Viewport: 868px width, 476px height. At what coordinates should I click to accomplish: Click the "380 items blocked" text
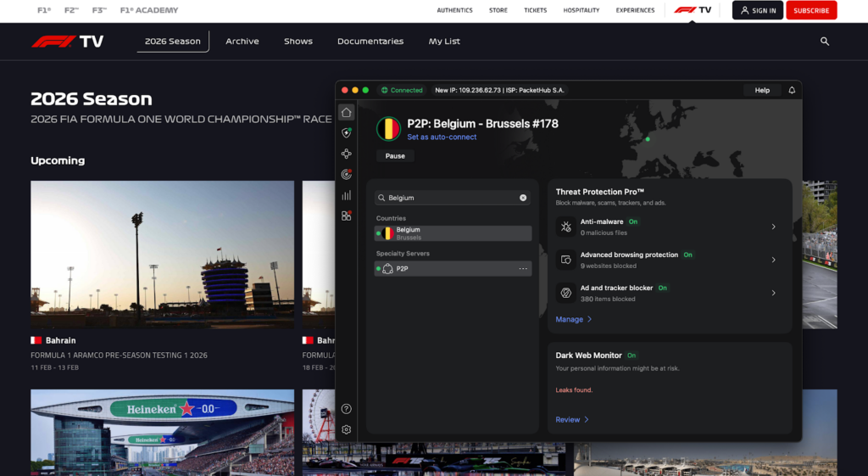point(608,300)
